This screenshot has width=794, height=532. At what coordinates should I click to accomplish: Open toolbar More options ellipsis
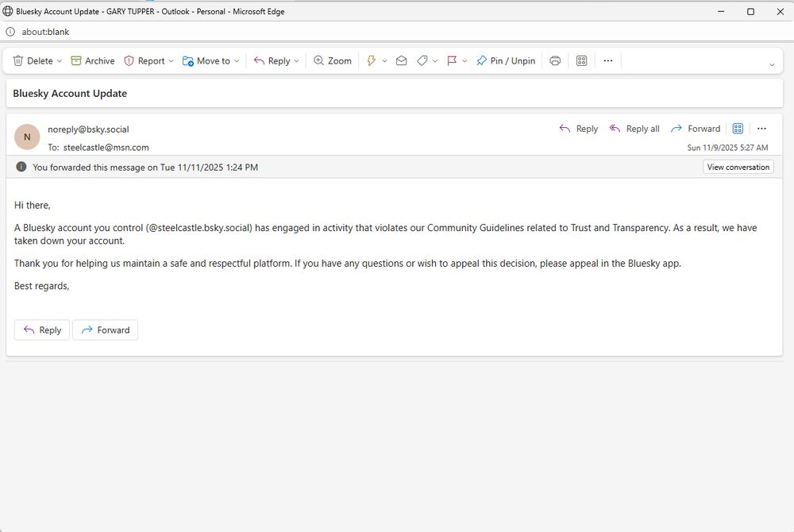coord(608,60)
